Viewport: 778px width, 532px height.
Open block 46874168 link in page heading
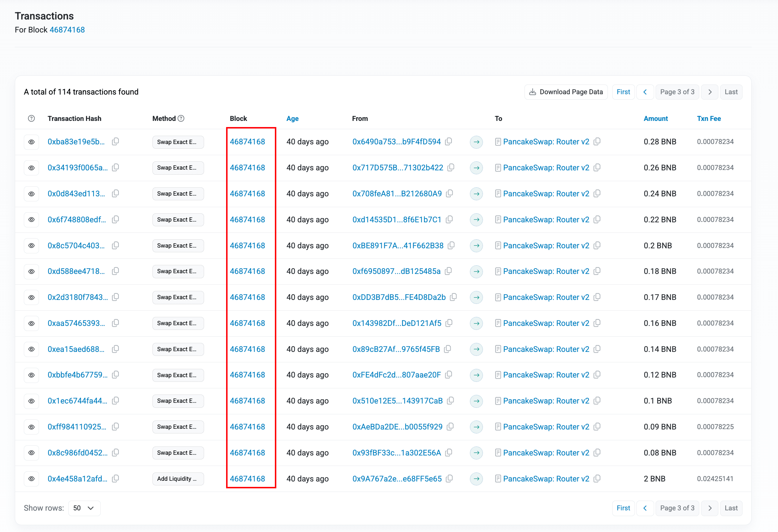(67, 30)
